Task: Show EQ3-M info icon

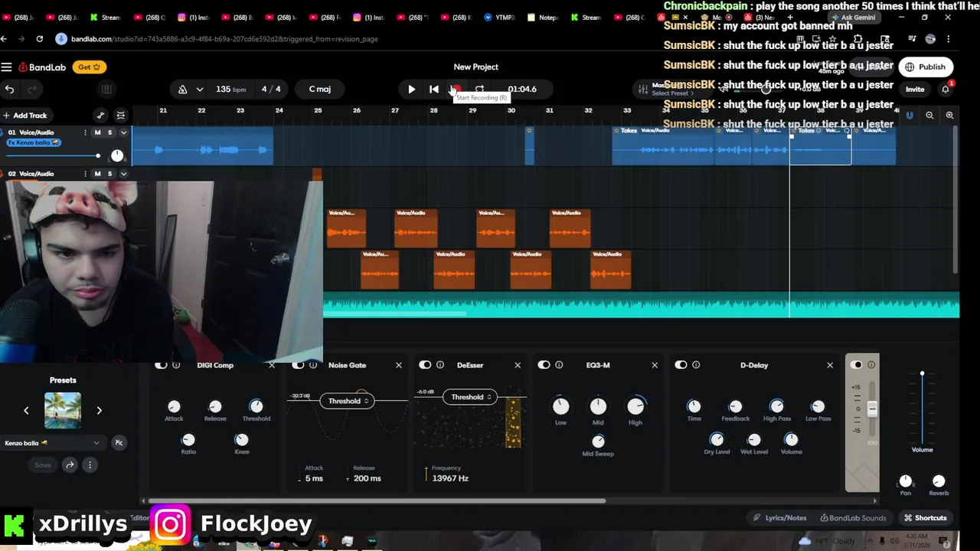Action: (x=559, y=366)
